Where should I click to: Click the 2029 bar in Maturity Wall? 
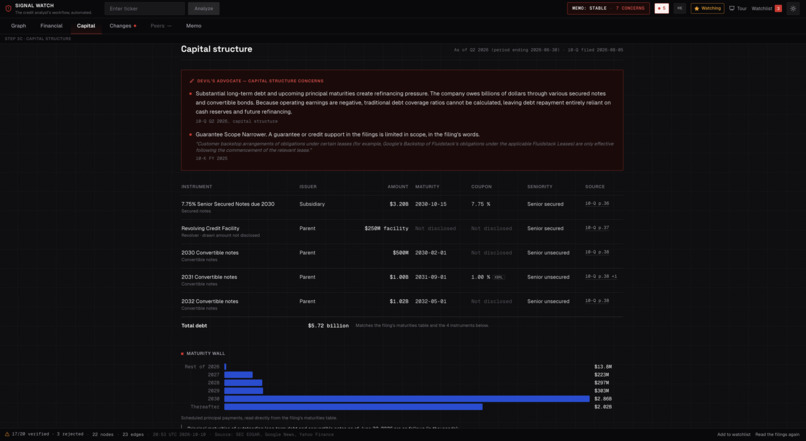(x=244, y=391)
